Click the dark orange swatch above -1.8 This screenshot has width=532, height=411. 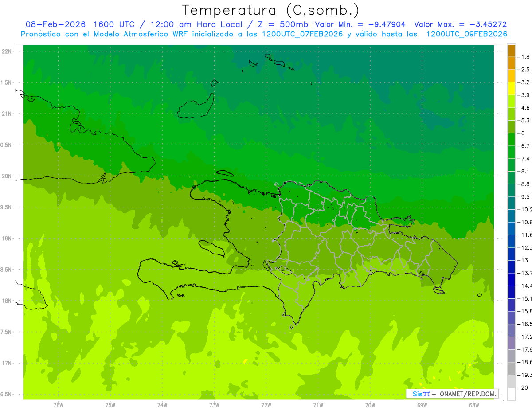511,51
